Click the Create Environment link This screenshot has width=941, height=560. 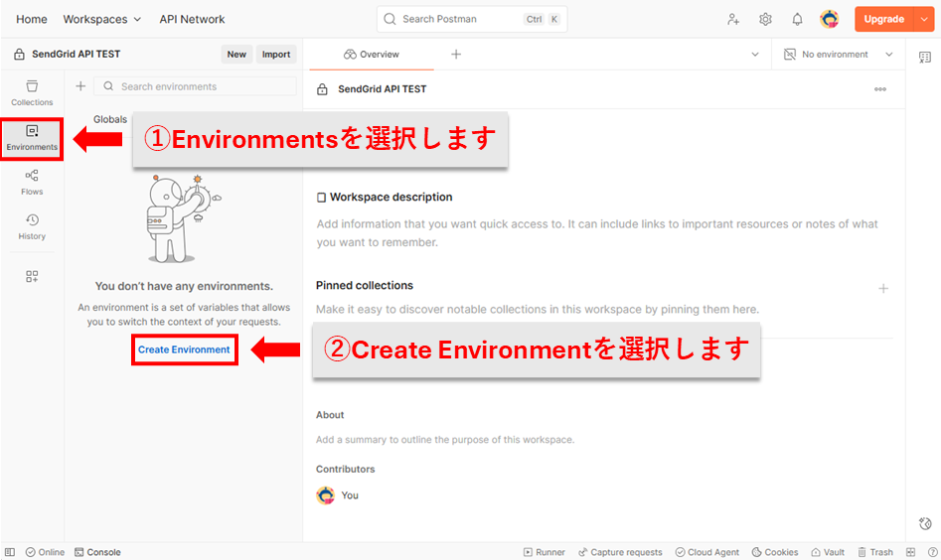184,350
